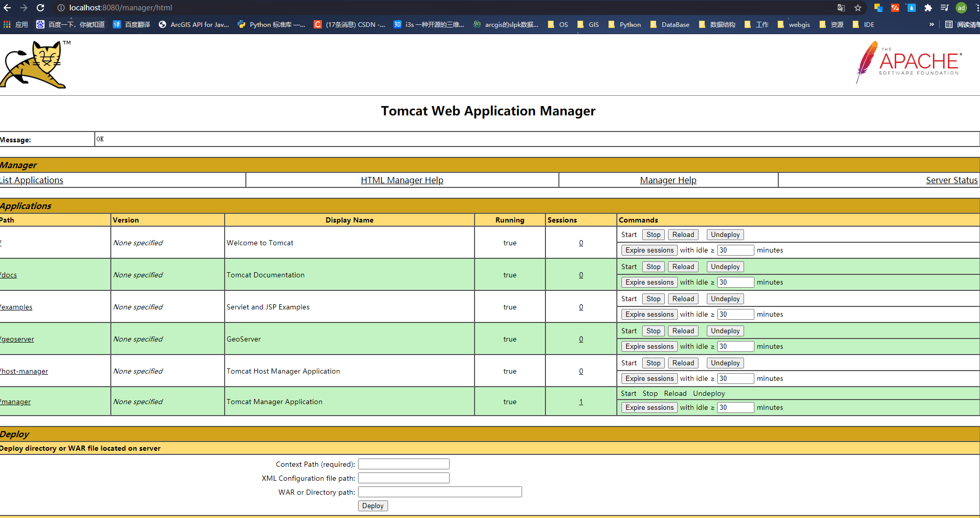Viewport: 980px width, 518px height.
Task: Focus the Context Path input field
Action: coord(404,464)
